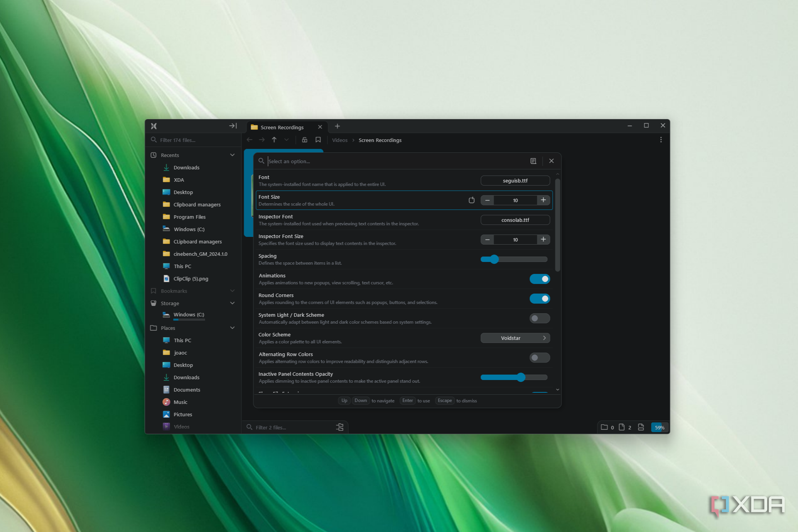Click the seguisb.ttf Font button
798x532 pixels.
pyautogui.click(x=515, y=181)
